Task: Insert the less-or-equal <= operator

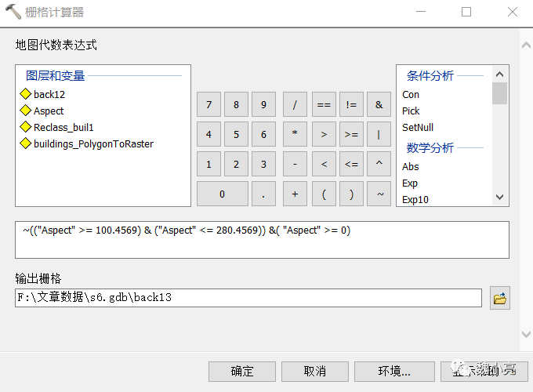Action: tap(351, 164)
